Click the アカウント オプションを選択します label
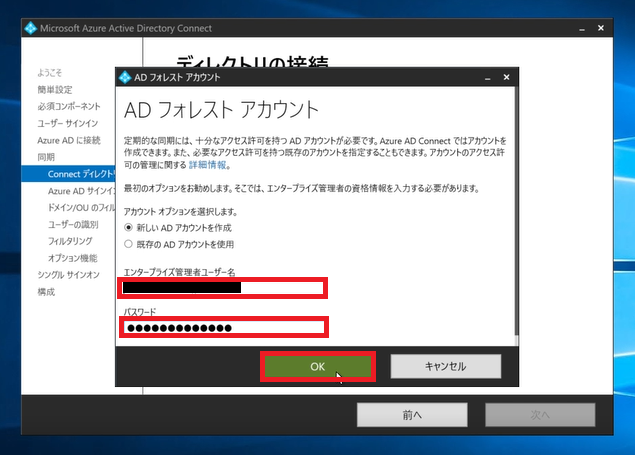The height and width of the screenshot is (455, 635). (181, 212)
